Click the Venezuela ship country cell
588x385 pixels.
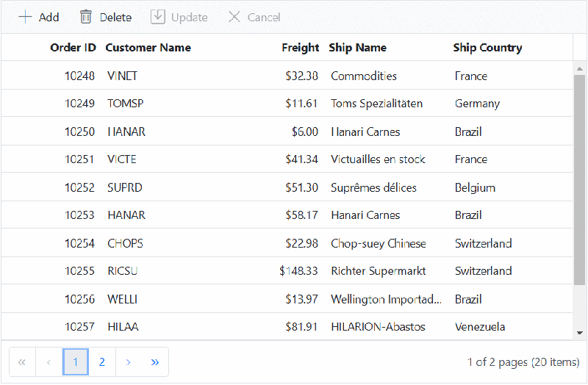[x=480, y=327]
